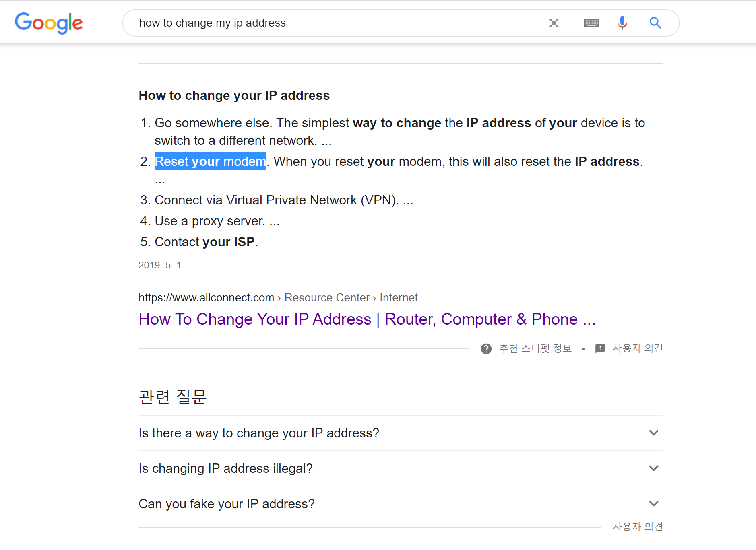Viewport: 756px width, 550px height.
Task: Click the feedback flag icon
Action: pyautogui.click(x=600, y=348)
